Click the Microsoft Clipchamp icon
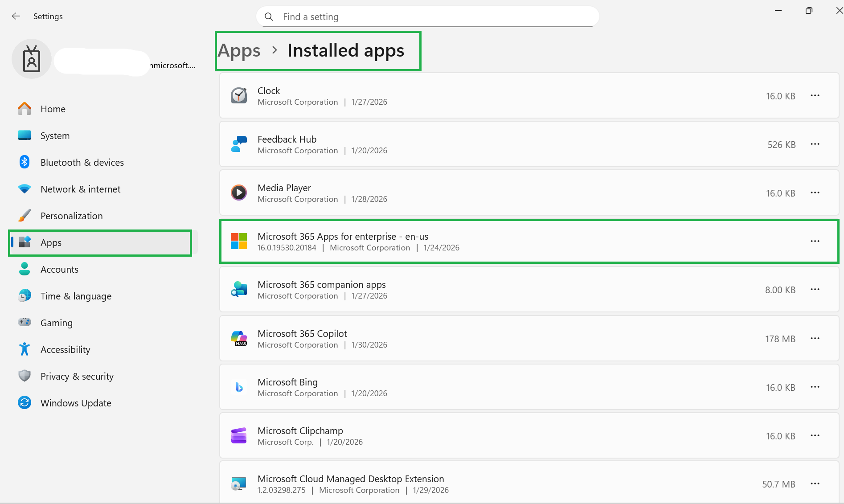This screenshot has height=504, width=844. click(x=239, y=435)
